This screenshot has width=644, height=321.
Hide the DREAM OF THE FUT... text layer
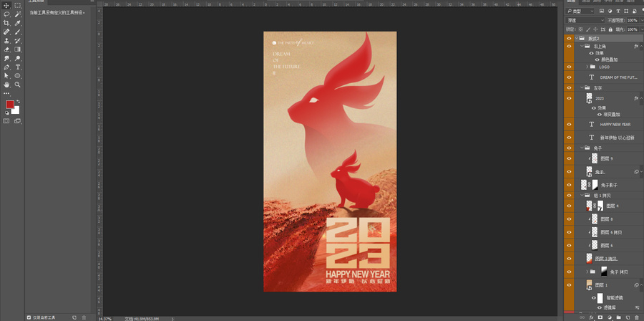[x=569, y=77]
